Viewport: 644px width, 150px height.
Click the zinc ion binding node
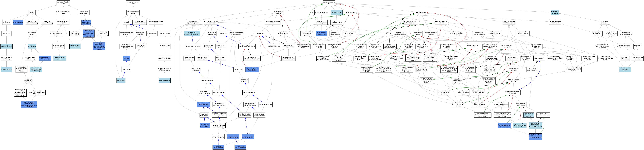(6, 69)
